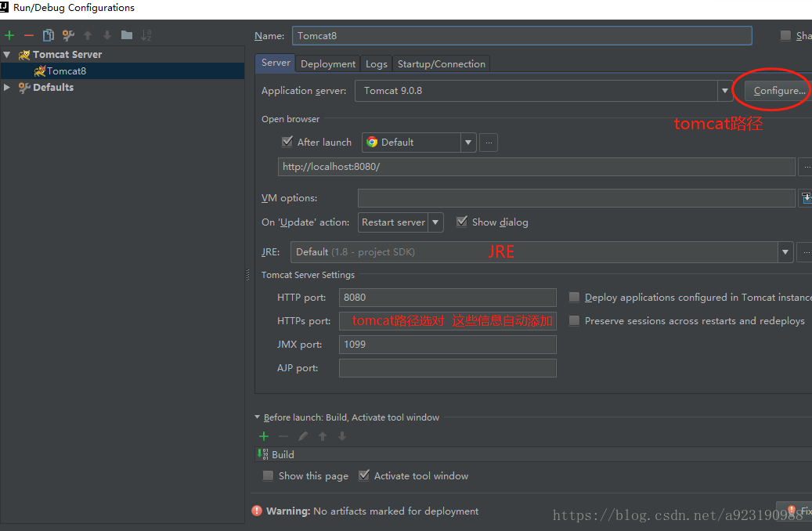Click the splitter handle between panels
This screenshot has height=531, width=812.
pos(247,275)
